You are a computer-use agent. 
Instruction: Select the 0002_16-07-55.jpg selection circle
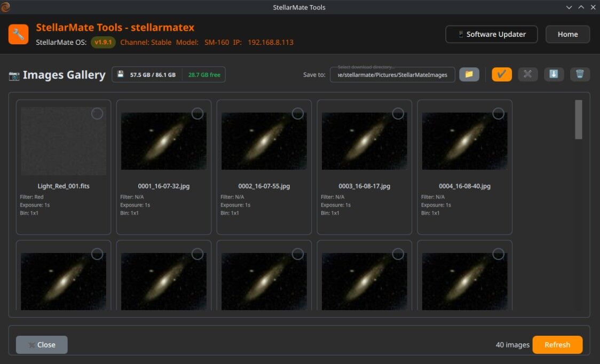[x=298, y=114]
